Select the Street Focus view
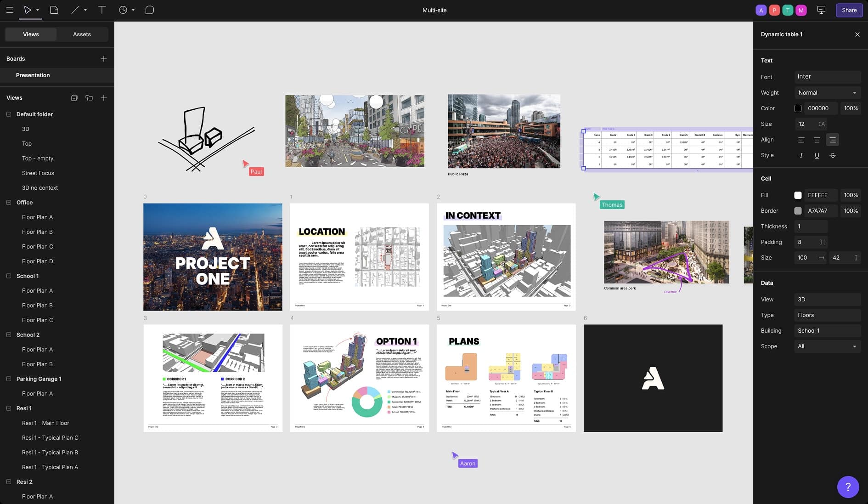 [x=38, y=173]
